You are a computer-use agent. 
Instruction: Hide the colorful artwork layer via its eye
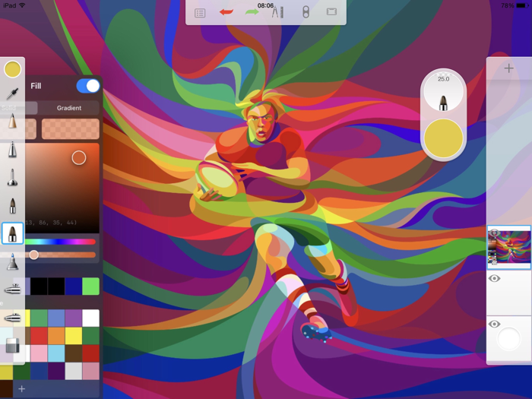click(x=494, y=233)
